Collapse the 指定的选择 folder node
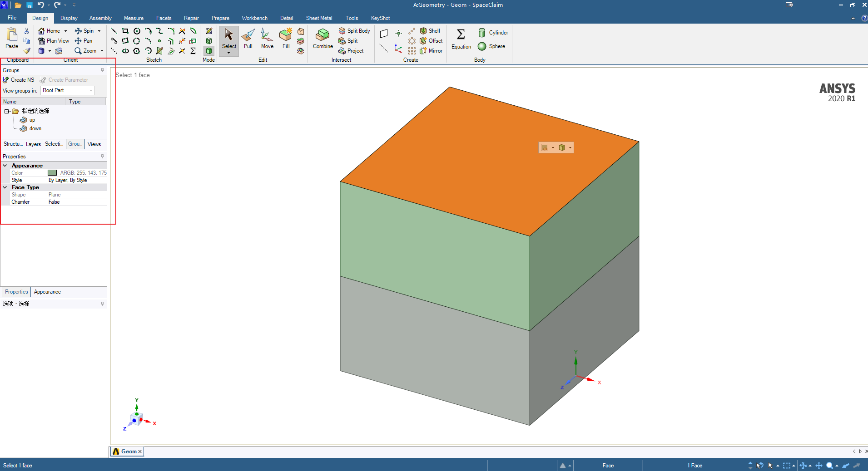 tap(7, 111)
